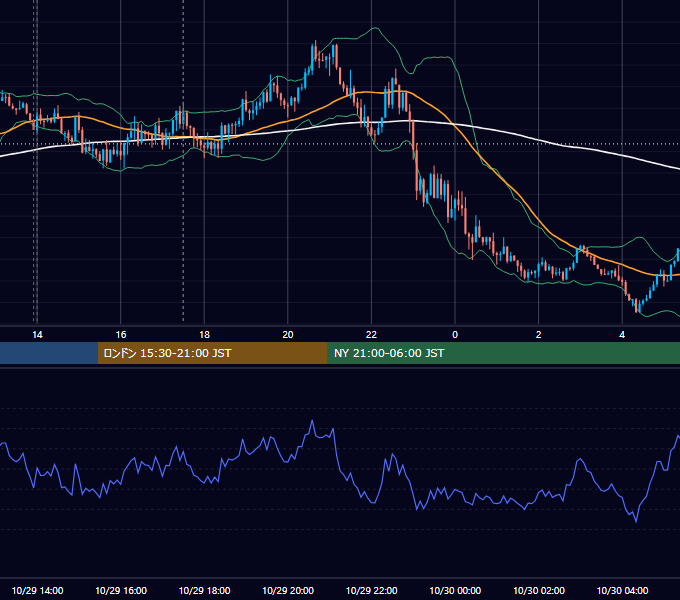The height and width of the screenshot is (600, 680).
Task: Click the 10/29 18:00 date label
Action: [204, 590]
